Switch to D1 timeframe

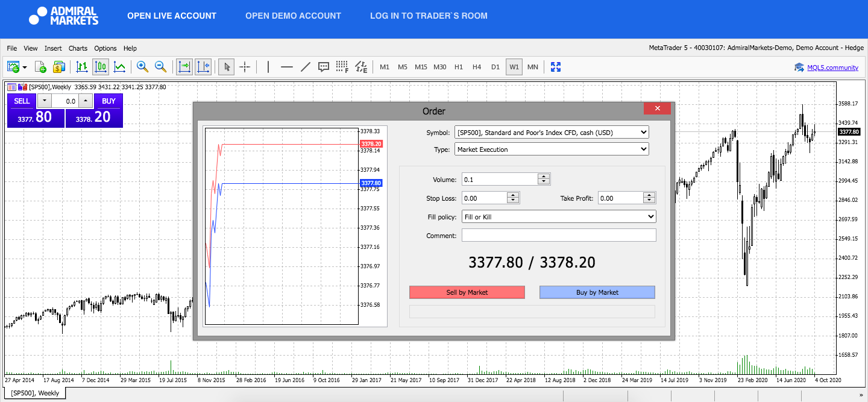tap(495, 67)
